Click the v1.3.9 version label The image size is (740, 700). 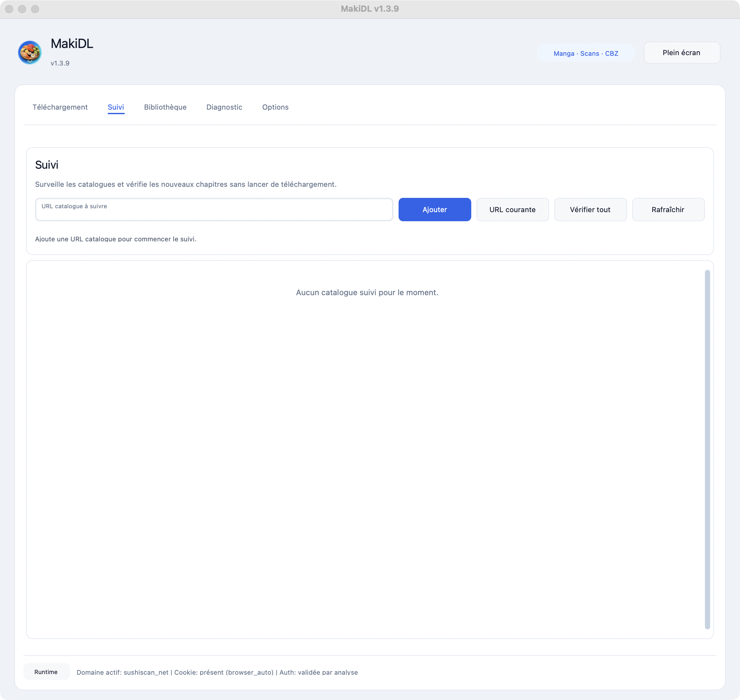point(60,63)
